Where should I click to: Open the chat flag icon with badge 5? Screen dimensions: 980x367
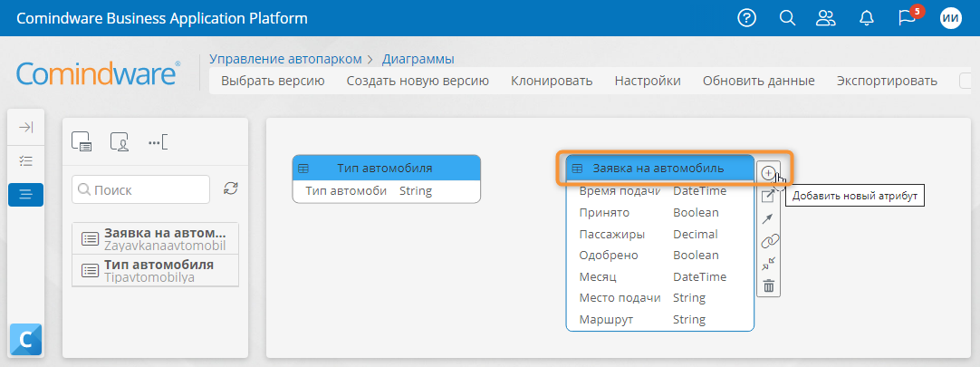[x=907, y=18]
